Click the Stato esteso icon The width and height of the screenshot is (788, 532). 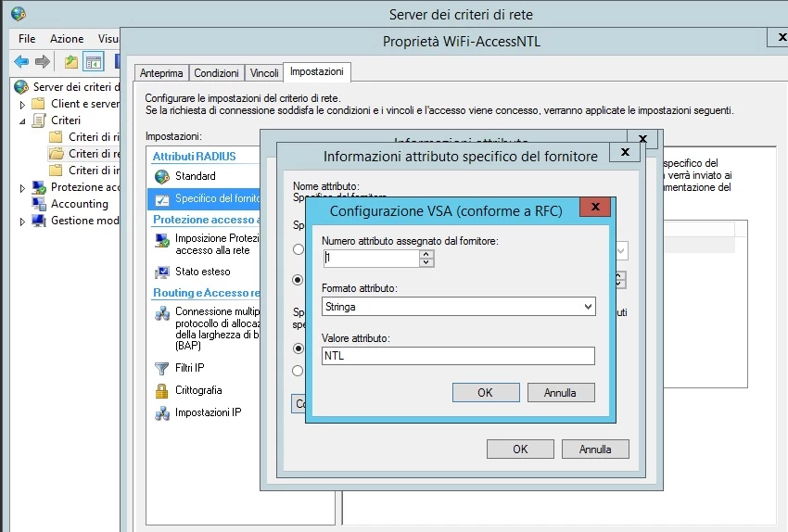(162, 272)
